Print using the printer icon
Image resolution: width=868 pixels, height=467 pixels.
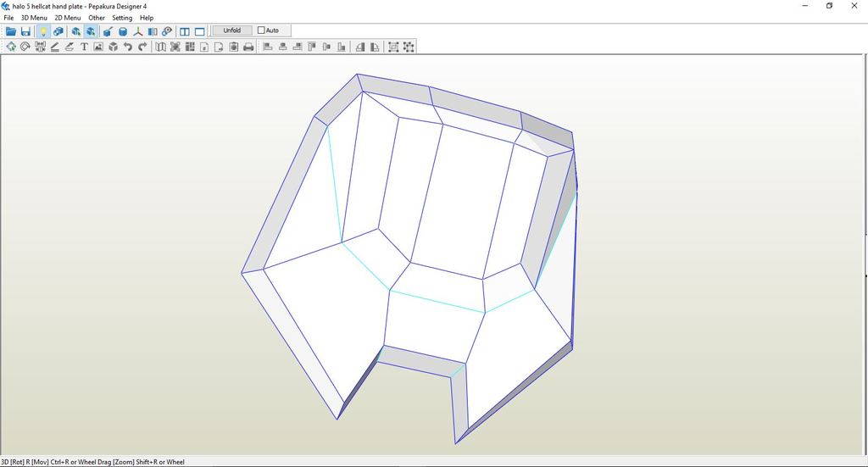248,47
